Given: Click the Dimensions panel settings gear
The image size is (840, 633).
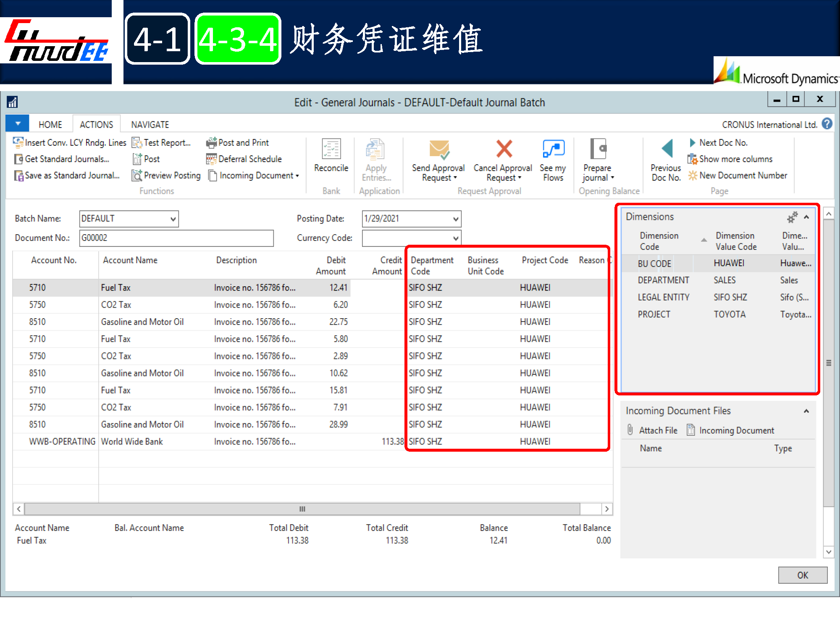Looking at the screenshot, I should coord(791,217).
